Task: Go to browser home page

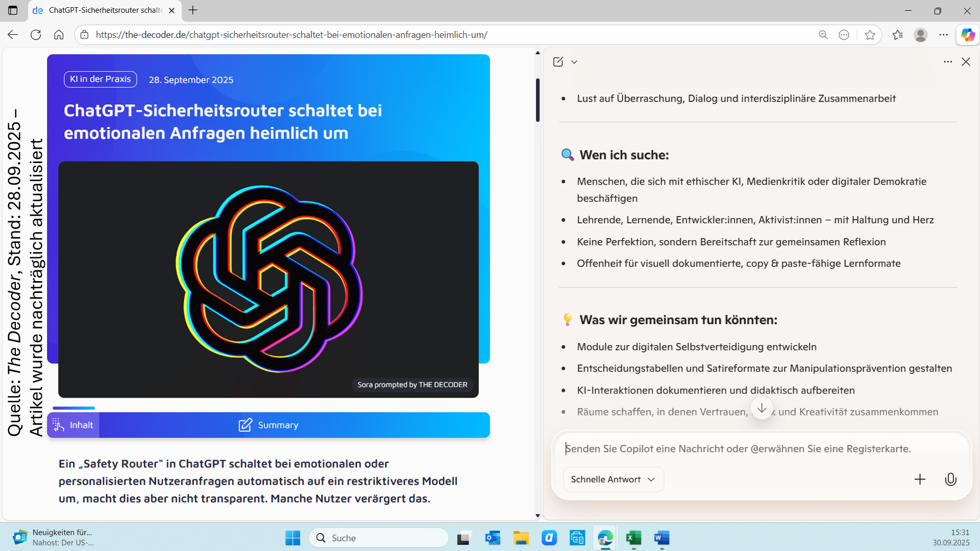Action: 59,35
